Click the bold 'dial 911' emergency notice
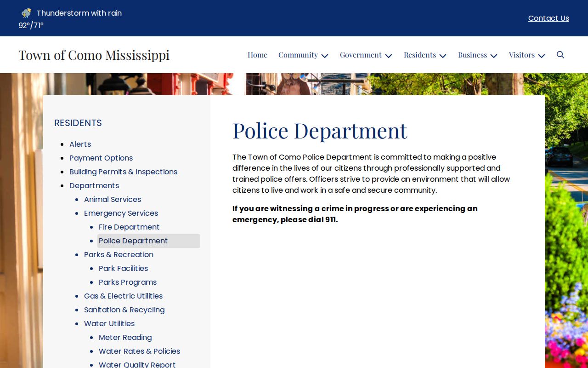This screenshot has width=588, height=368. tap(355, 214)
